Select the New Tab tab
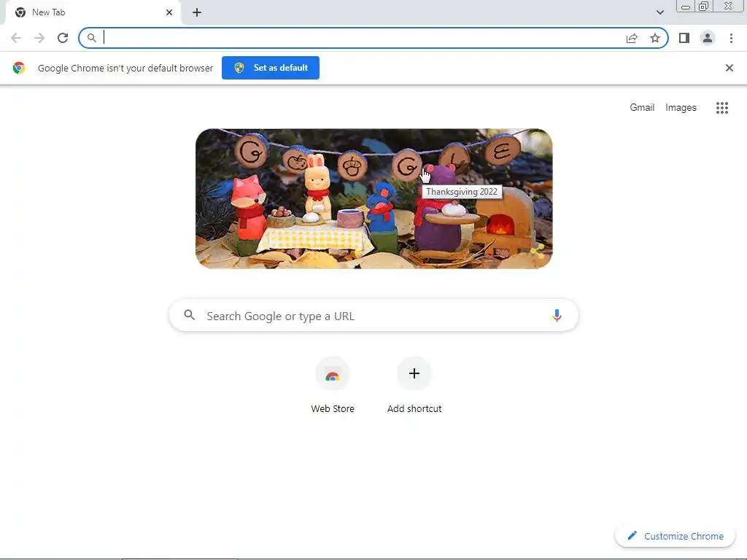Viewport: 747px width, 560px height. 93,12
